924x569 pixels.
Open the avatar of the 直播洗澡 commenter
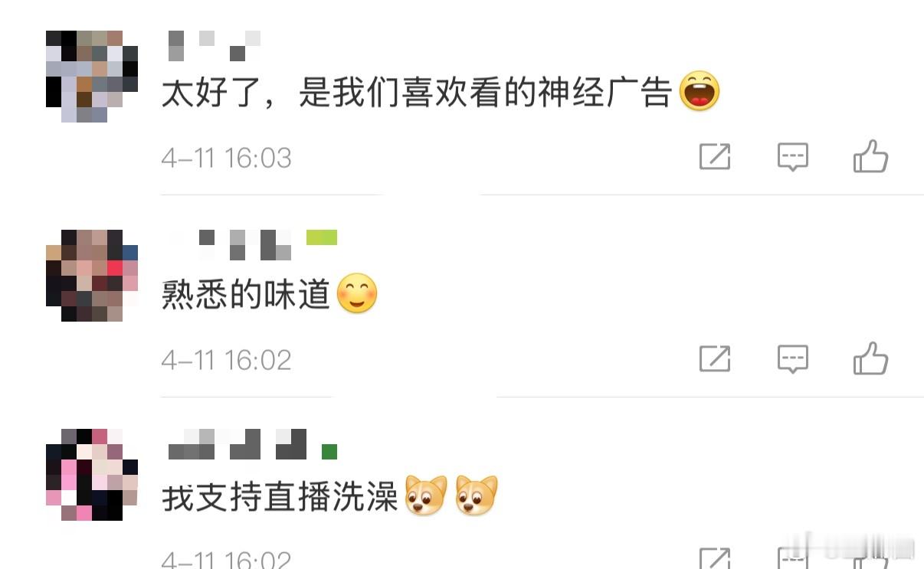(x=92, y=475)
